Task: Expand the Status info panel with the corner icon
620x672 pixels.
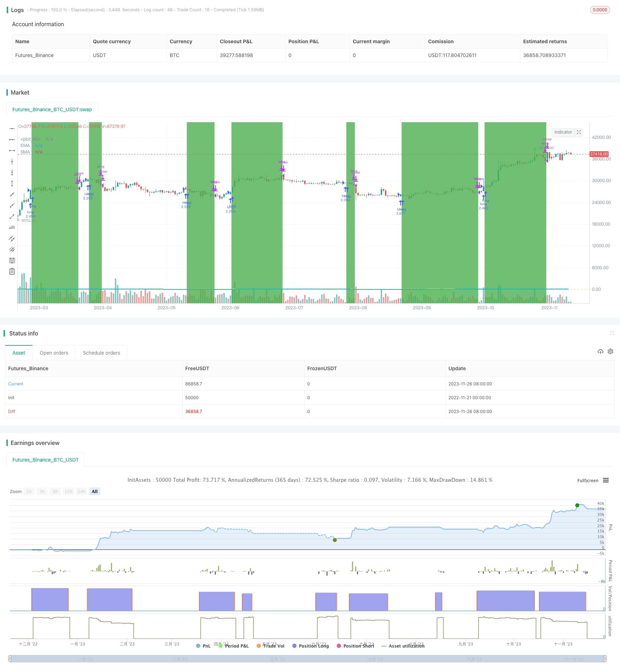Action: (612, 333)
